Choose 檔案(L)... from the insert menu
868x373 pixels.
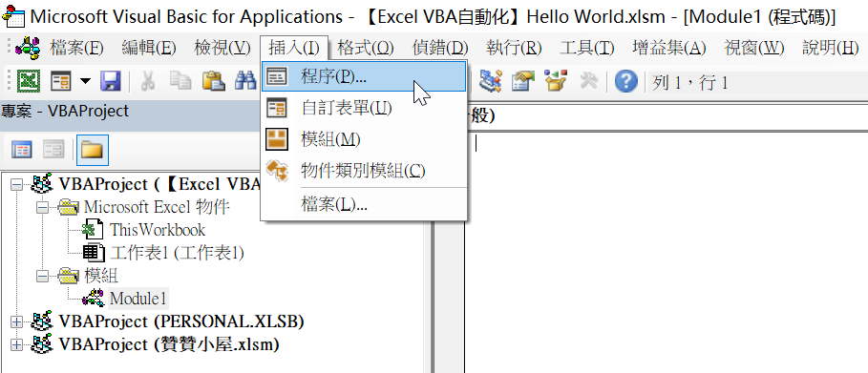pos(363,205)
